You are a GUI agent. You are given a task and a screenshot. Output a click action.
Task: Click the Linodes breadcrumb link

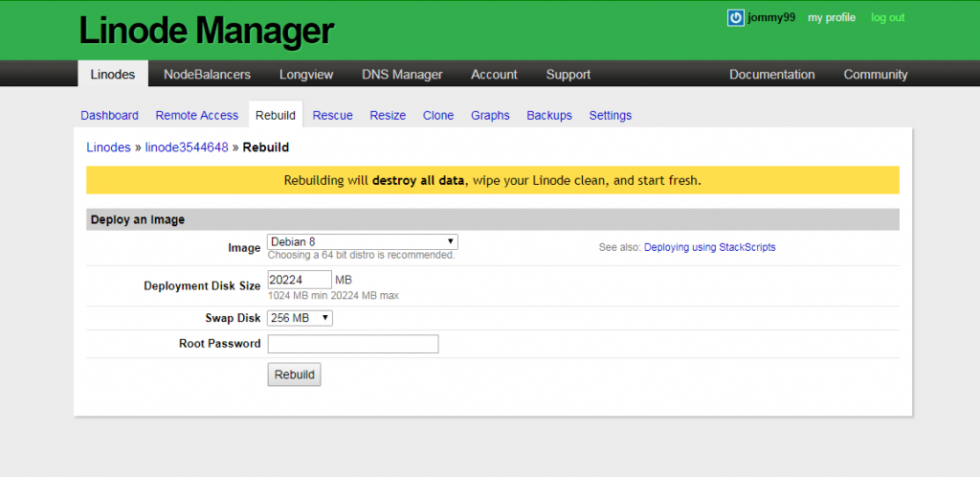[109, 148]
